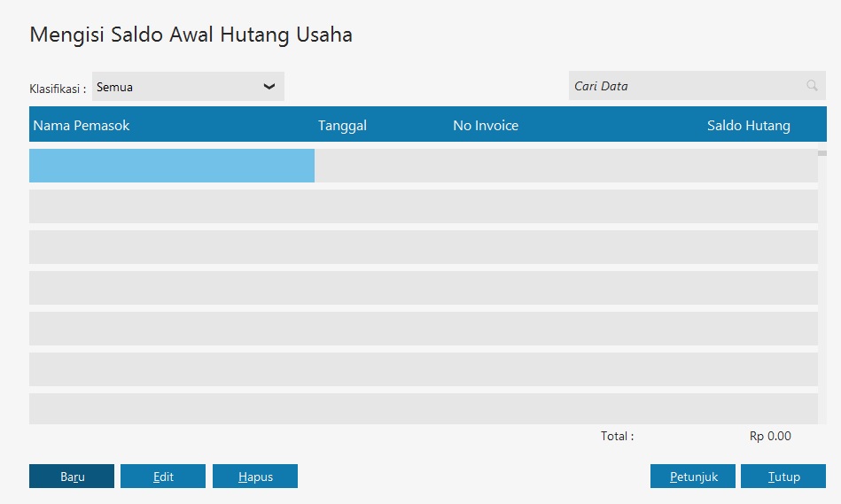
Task: Click the Saldo Hutang column header
Action: click(x=748, y=126)
